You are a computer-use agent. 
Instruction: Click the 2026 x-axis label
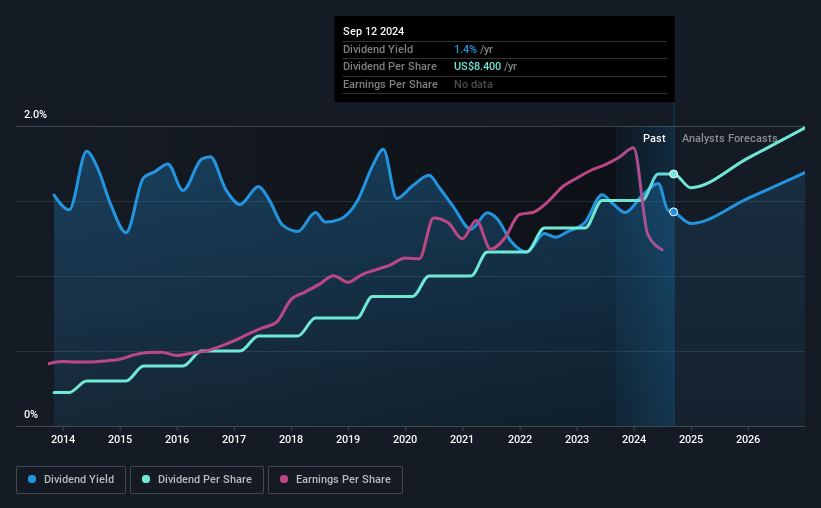coord(748,439)
